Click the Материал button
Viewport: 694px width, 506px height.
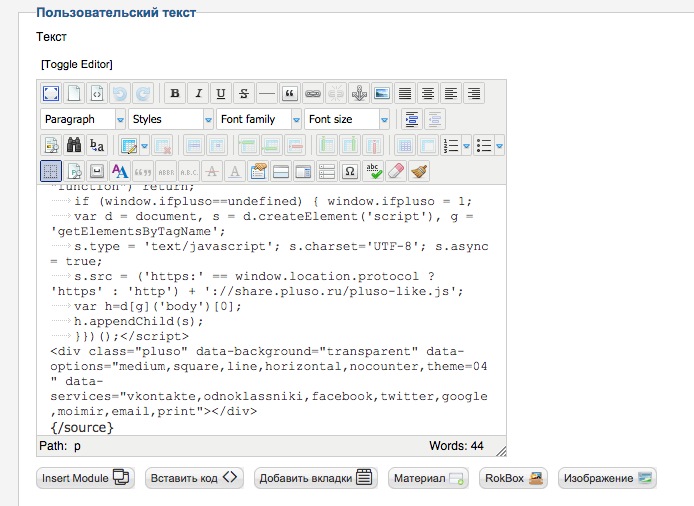[x=428, y=478]
